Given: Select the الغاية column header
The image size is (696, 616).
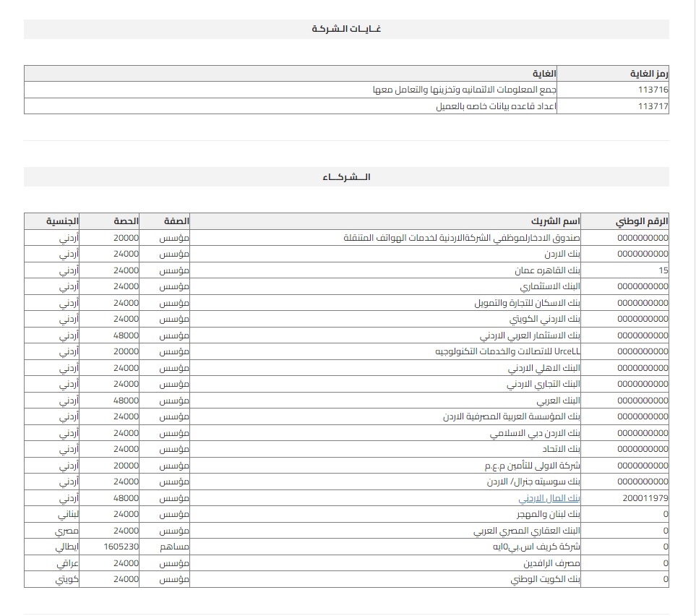Looking at the screenshot, I should pyautogui.click(x=544, y=74).
